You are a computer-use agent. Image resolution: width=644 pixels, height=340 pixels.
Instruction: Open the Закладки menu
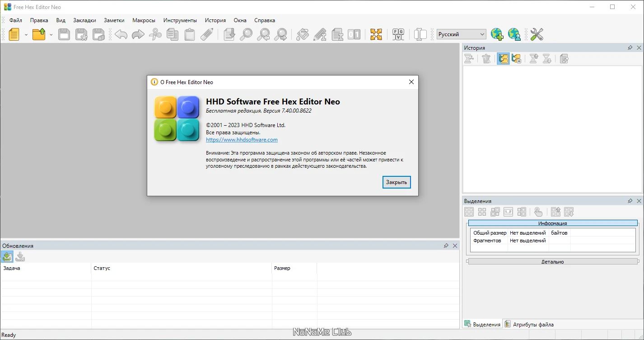click(84, 20)
